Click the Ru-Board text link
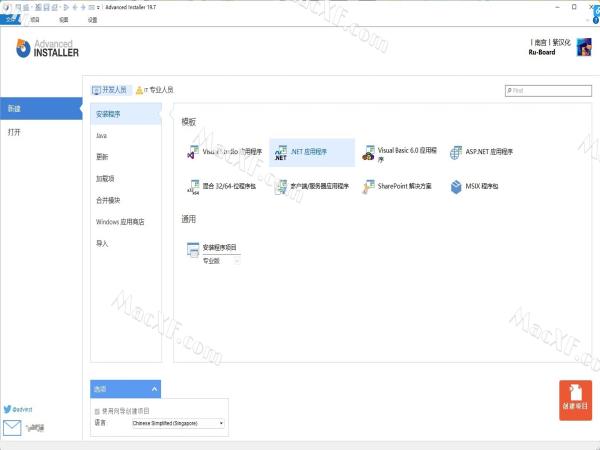The width and height of the screenshot is (600, 450). [542, 52]
